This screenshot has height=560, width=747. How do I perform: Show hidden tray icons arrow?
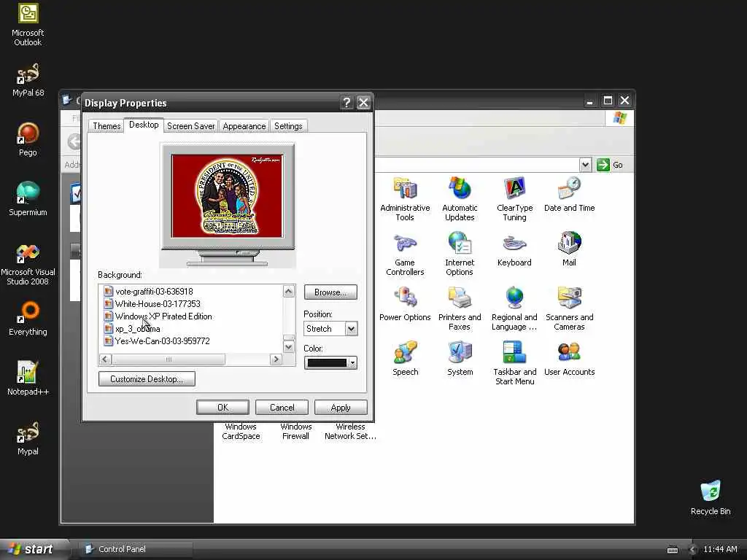coord(692,550)
